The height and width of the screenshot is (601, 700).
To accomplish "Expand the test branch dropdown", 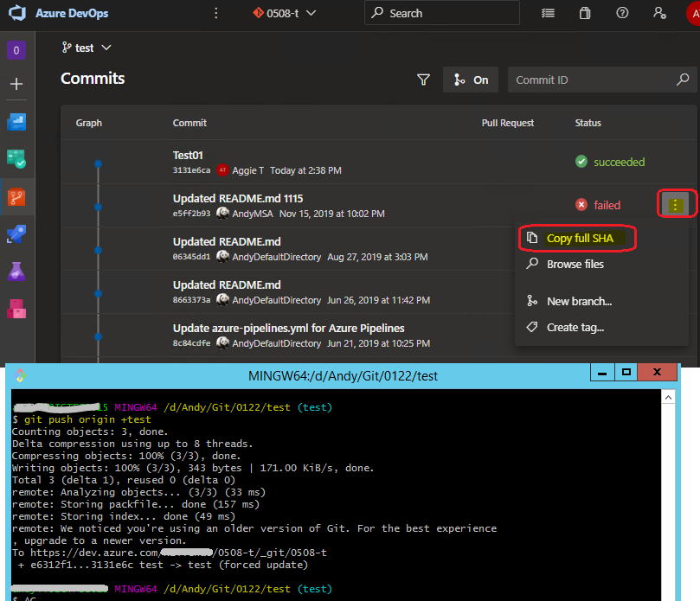I will 87,48.
